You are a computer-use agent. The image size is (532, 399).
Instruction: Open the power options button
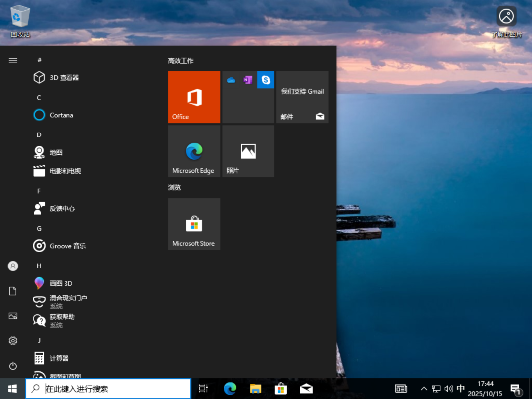[13, 366]
